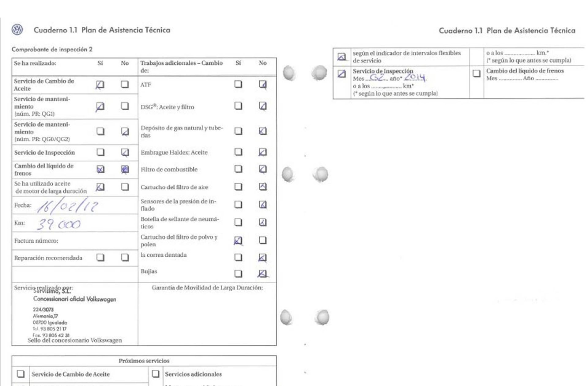Toggle the indicador de intervalos flexibles checkbox
588x386 pixels.
tap(341, 57)
